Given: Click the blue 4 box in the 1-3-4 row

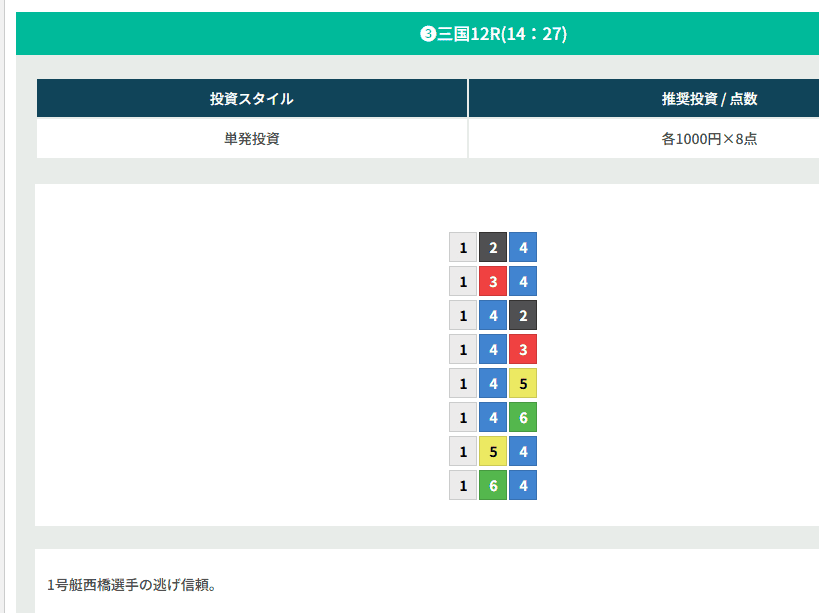Looking at the screenshot, I should point(523,281).
